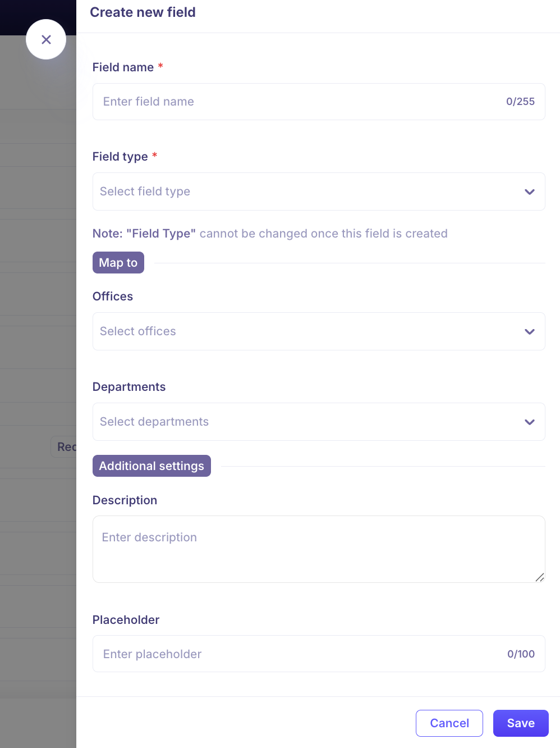The image size is (560, 748).
Task: Select the Map to section badge
Action: click(x=118, y=263)
